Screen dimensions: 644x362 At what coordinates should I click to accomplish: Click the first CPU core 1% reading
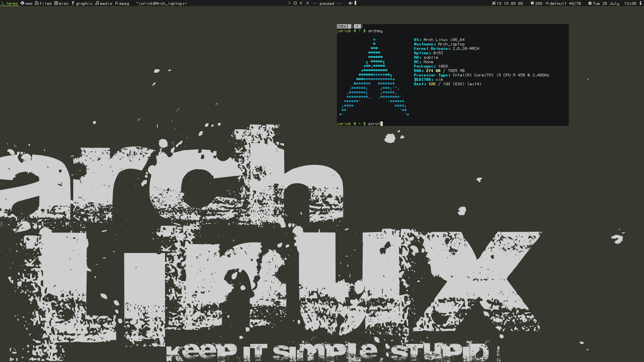(499, 3)
